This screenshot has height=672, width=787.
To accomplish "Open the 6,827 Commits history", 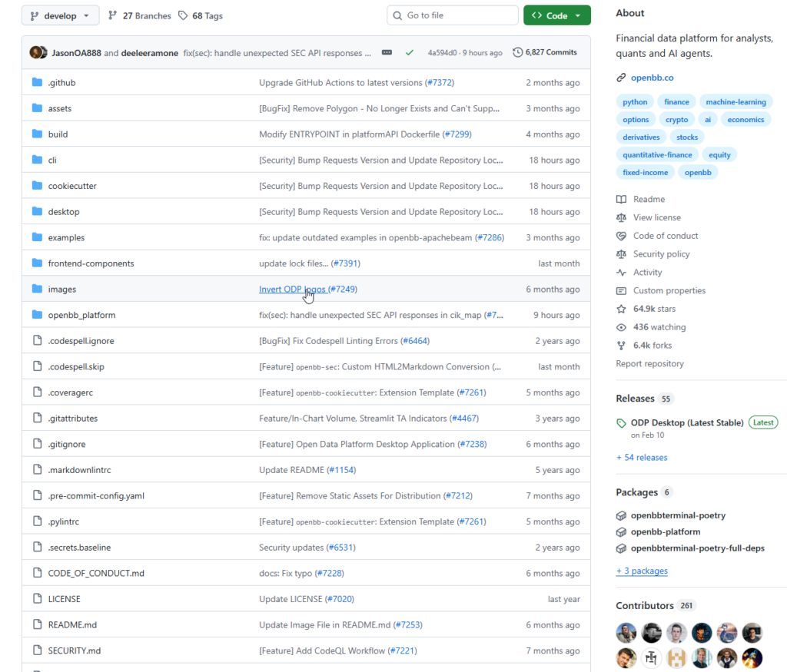I will (545, 52).
